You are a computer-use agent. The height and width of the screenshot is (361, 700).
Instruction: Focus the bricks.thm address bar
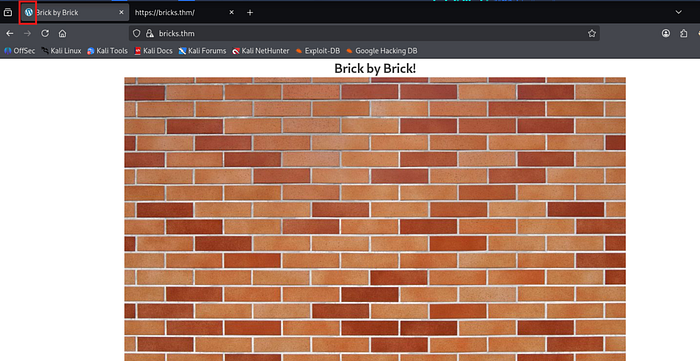[364, 33]
